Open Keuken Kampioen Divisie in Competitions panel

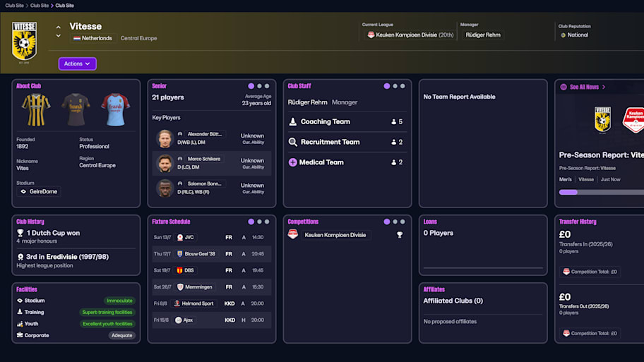(x=335, y=235)
